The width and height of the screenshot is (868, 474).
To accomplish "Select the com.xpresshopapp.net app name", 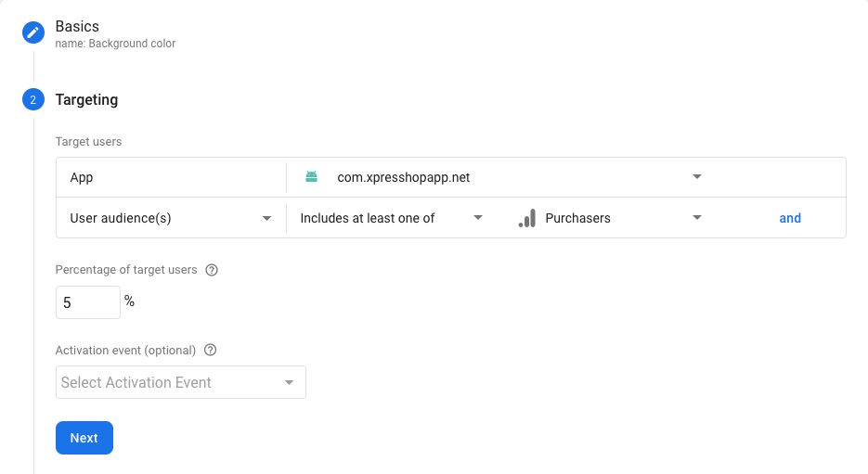I will pos(404,177).
